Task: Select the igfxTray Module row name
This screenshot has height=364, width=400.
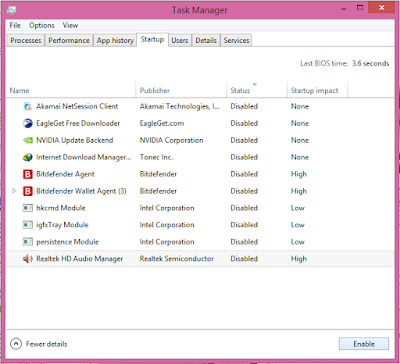Action: pos(62,225)
